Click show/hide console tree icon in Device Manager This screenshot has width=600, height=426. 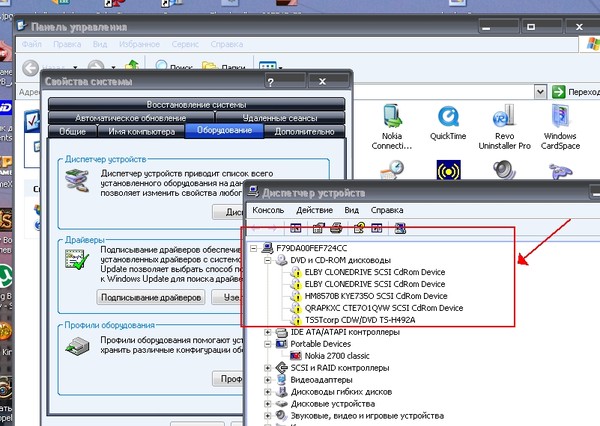click(x=295, y=229)
